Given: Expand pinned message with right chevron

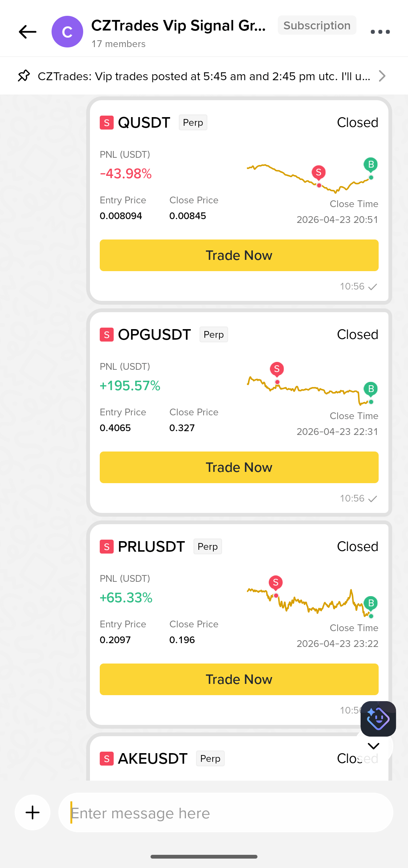Looking at the screenshot, I should pos(382,76).
